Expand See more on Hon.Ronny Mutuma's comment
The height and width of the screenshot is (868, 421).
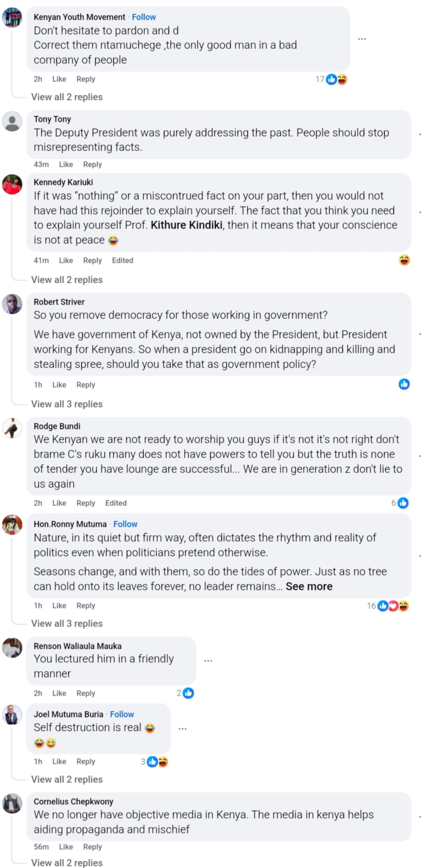pyautogui.click(x=309, y=586)
